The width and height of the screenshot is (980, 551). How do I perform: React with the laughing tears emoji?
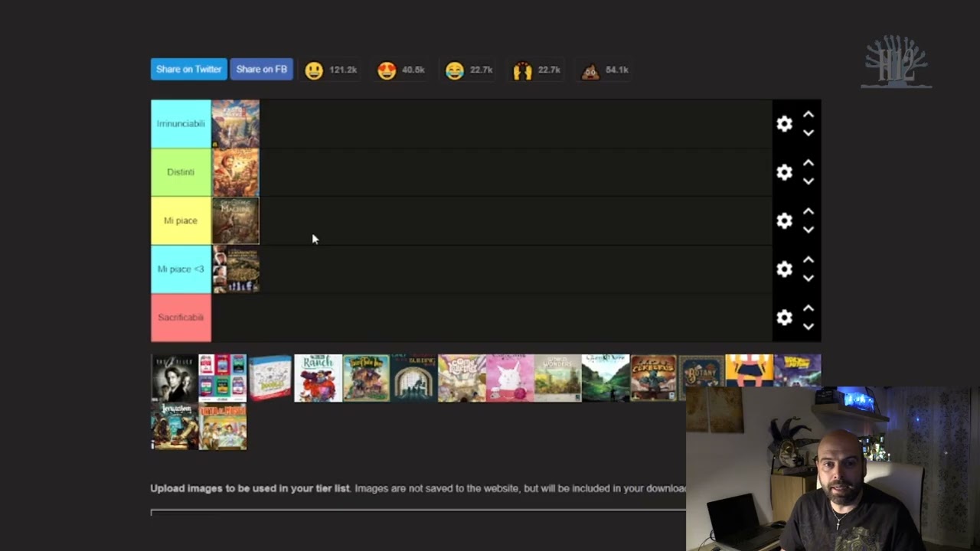click(x=455, y=70)
